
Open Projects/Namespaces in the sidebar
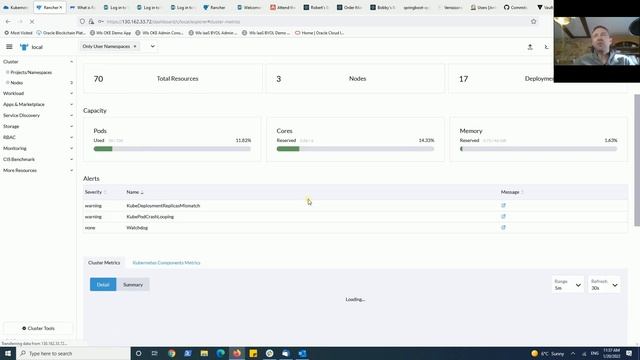coord(31,72)
